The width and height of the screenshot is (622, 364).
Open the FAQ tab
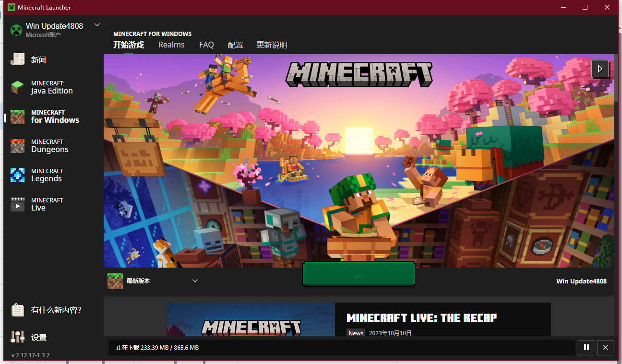pos(206,45)
